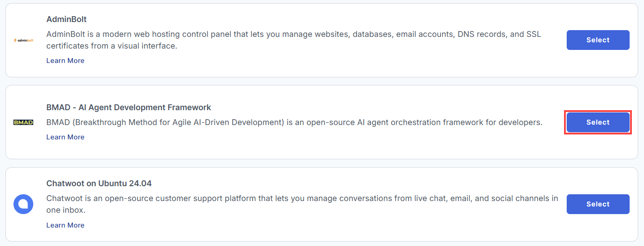This screenshot has width=644, height=246.
Task: Select Chatwoot on Ubuntu 24.04
Action: tap(598, 204)
